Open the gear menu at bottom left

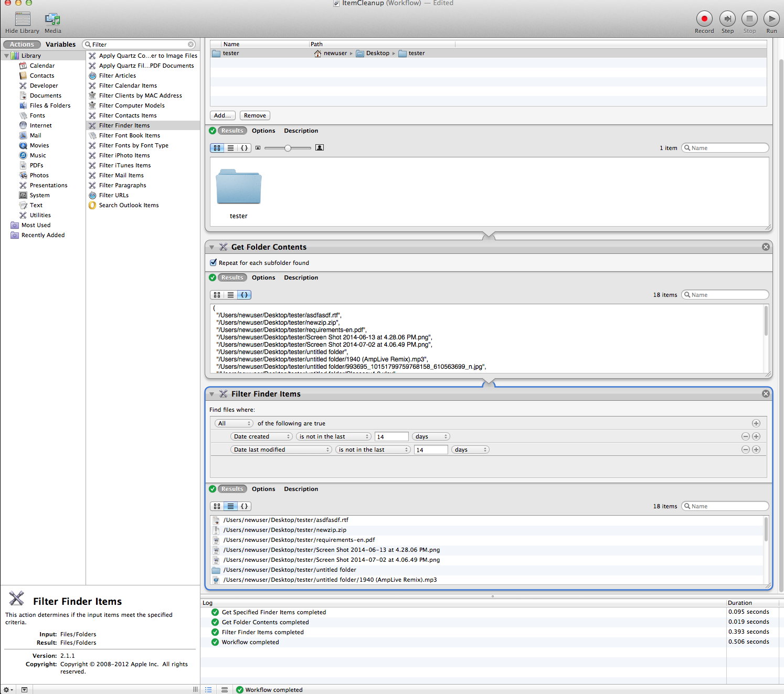pyautogui.click(x=8, y=690)
